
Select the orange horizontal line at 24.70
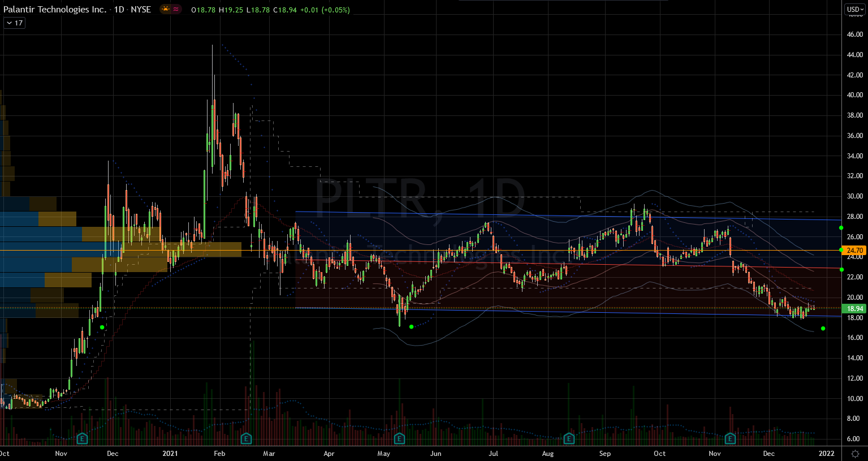(x=421, y=250)
